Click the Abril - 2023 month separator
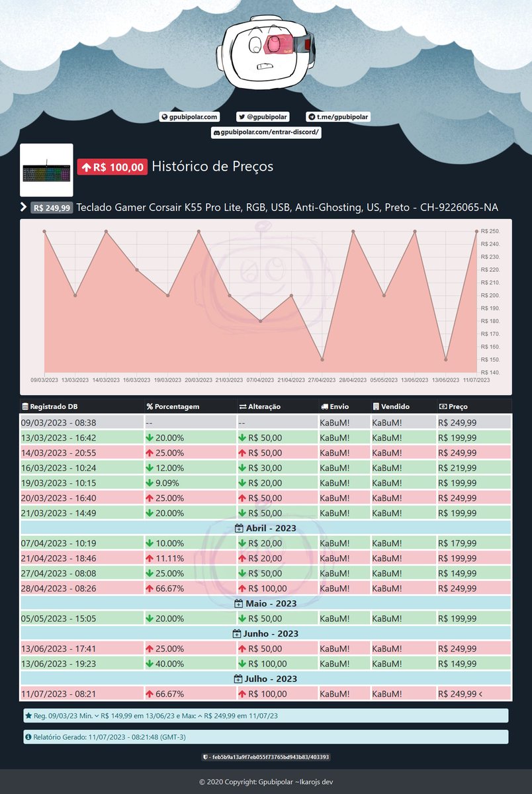The height and width of the screenshot is (794, 532). pos(266,528)
